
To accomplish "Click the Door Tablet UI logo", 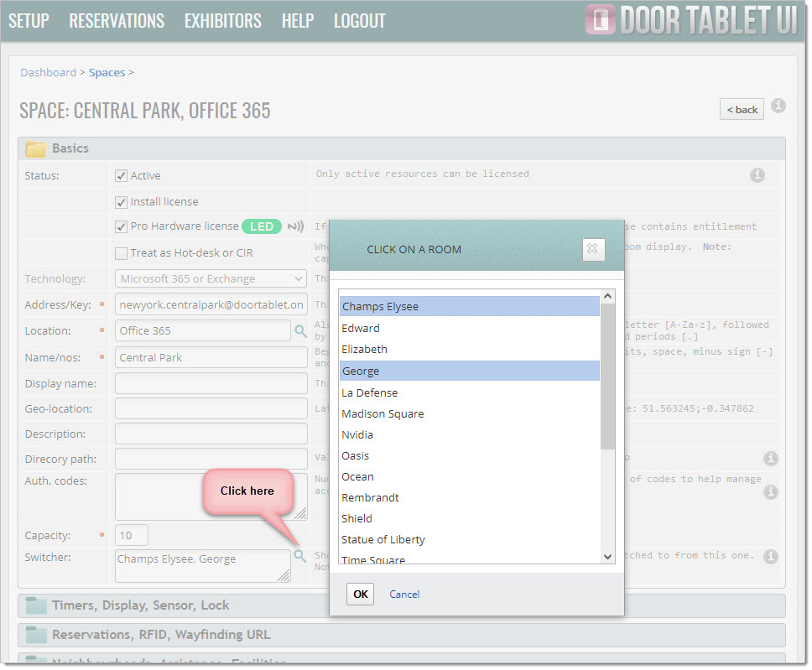I will 691,20.
